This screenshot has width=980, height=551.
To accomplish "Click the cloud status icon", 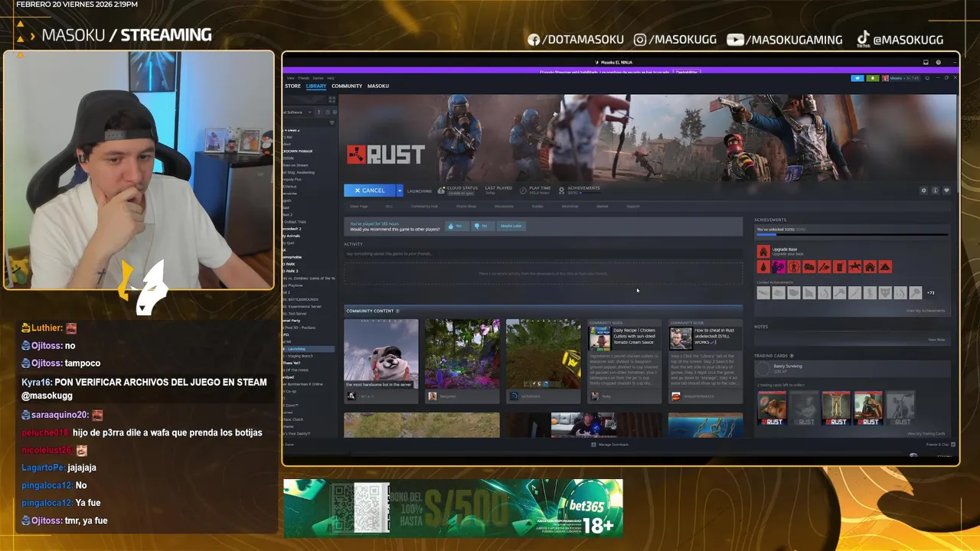I will click(x=441, y=191).
